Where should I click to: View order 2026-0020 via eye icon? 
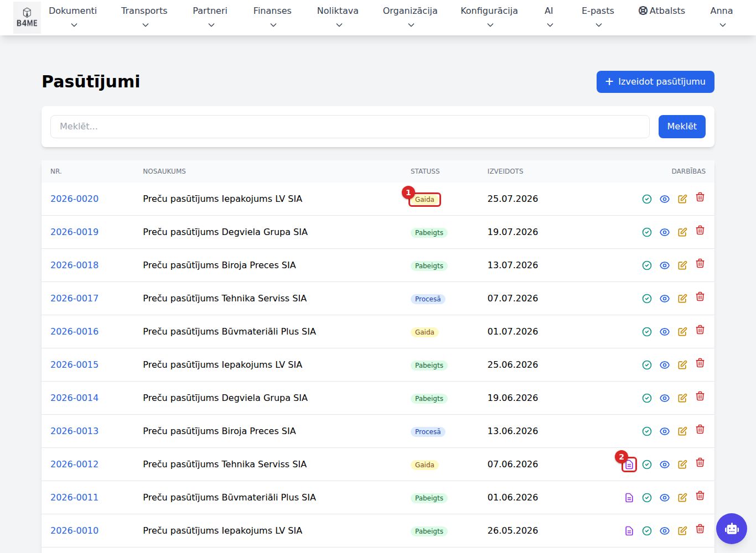[x=665, y=199]
